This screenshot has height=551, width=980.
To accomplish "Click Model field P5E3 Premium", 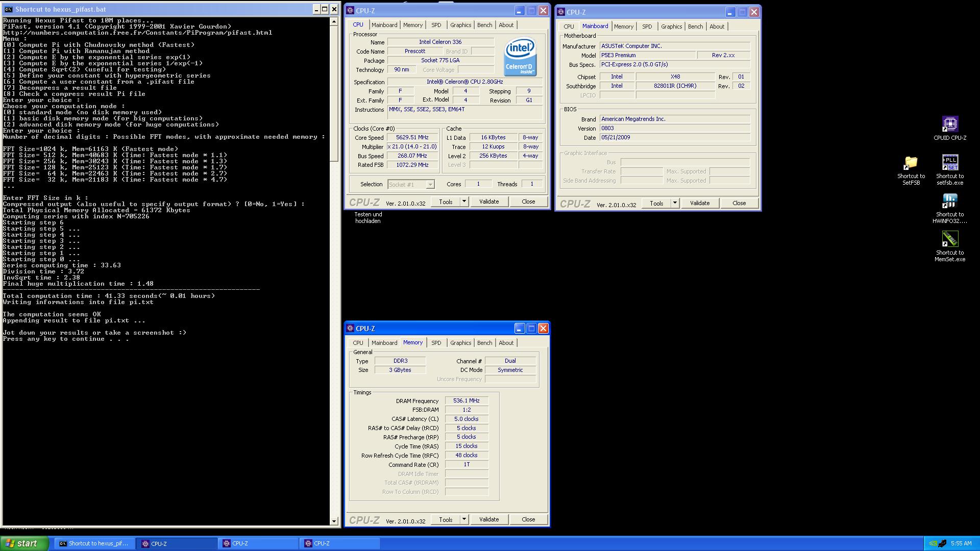I will tap(647, 56).
